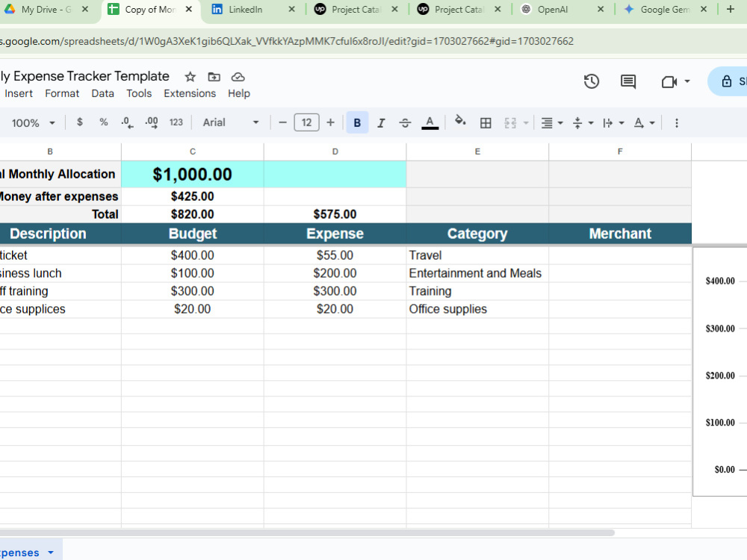Screen dimensions: 747x560
Task: Click the browser address bar URL
Action: (x=287, y=41)
